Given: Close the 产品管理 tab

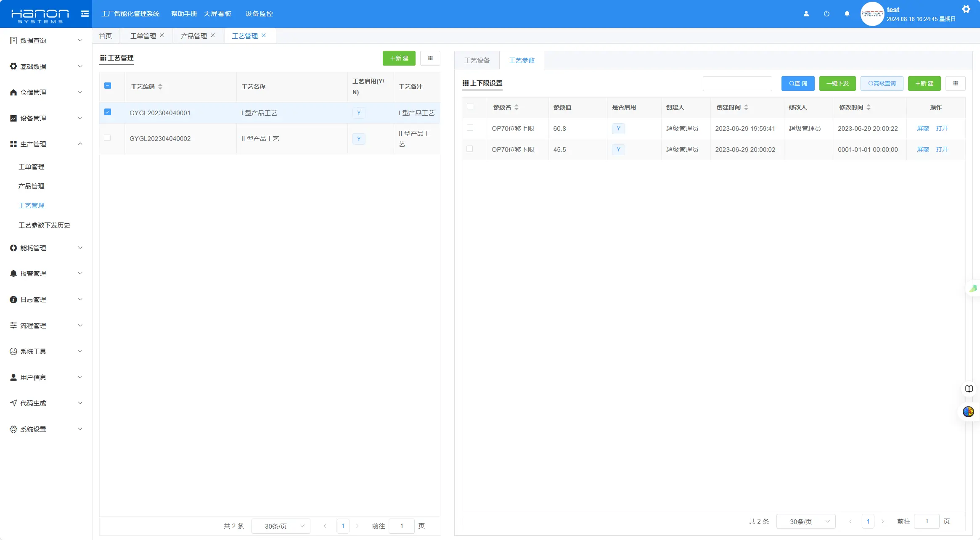Looking at the screenshot, I should [213, 35].
